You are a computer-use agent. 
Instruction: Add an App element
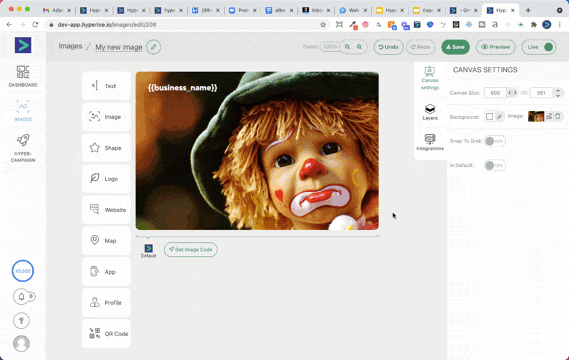coord(106,272)
